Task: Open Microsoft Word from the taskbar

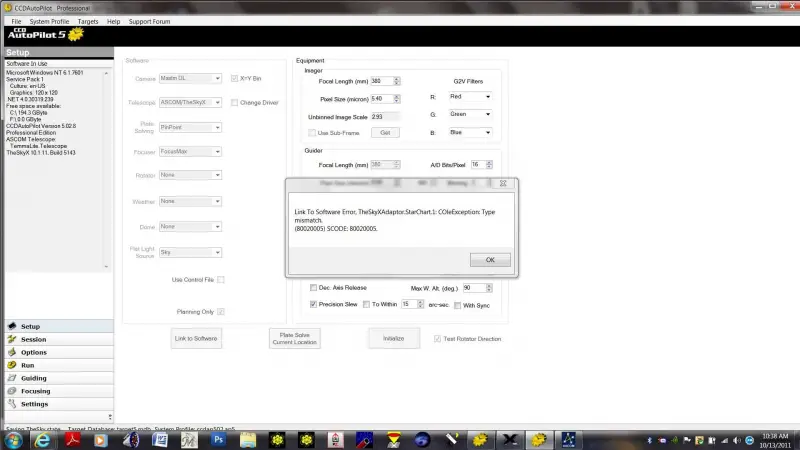Action: click(160, 440)
